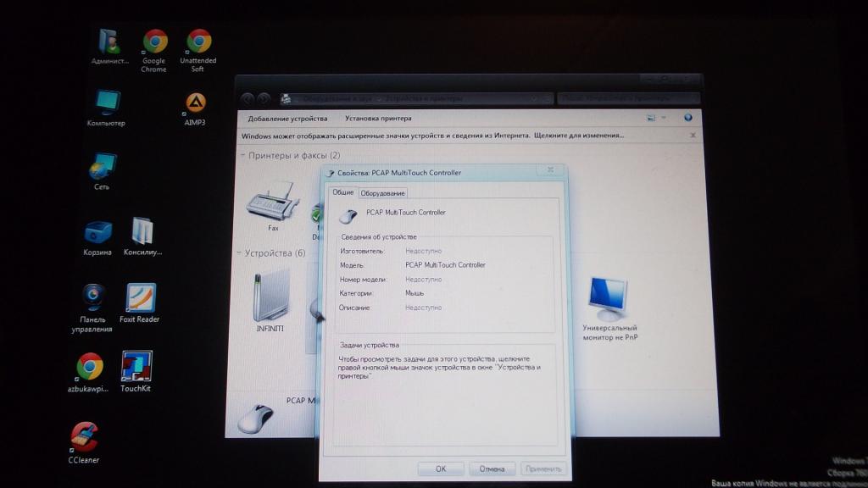Open Google Chrome desktop shortcut
The image size is (868, 488).
click(154, 42)
